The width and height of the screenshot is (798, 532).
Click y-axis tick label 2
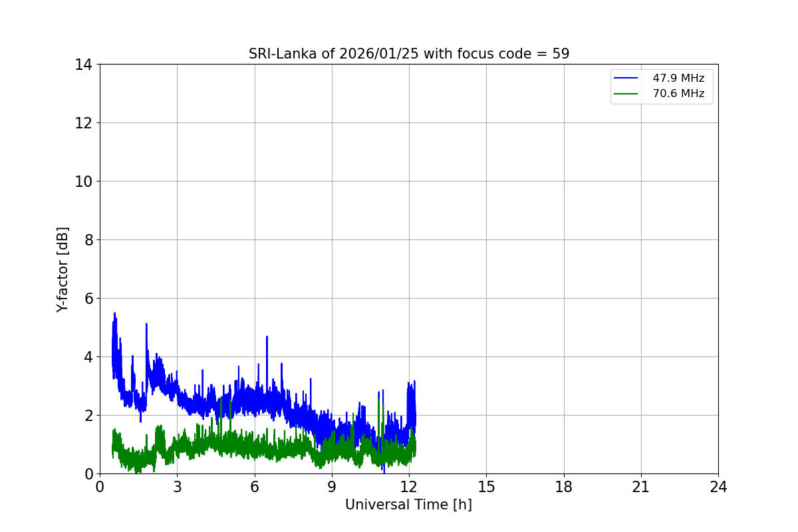(88, 416)
